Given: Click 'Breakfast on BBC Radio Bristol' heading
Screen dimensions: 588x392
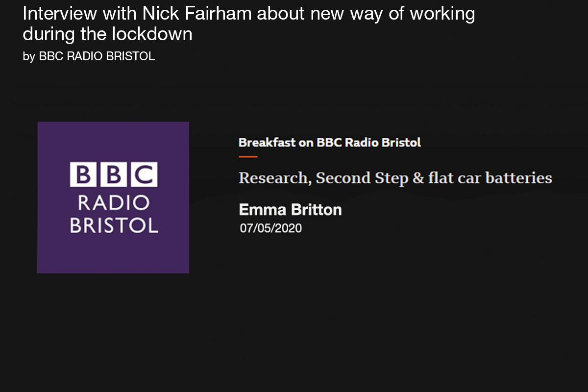Looking at the screenshot, I should (x=330, y=143).
